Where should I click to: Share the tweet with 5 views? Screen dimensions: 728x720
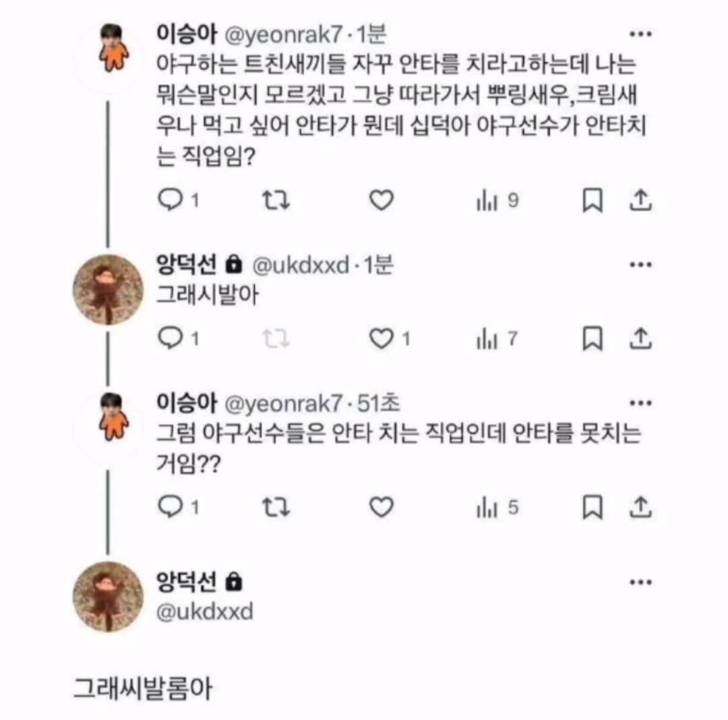(641, 506)
